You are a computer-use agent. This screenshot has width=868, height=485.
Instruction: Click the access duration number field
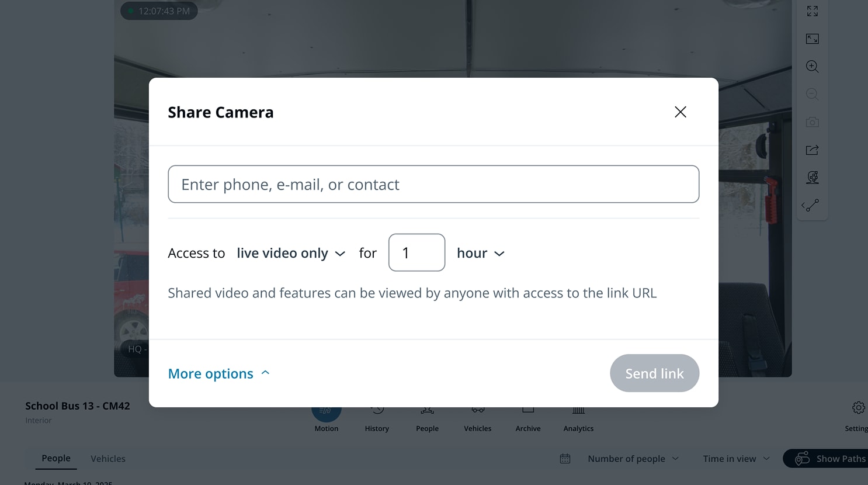click(x=416, y=252)
